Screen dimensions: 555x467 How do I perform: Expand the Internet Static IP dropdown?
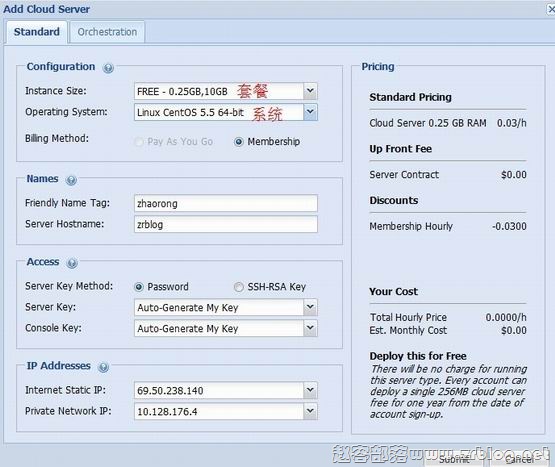310,390
